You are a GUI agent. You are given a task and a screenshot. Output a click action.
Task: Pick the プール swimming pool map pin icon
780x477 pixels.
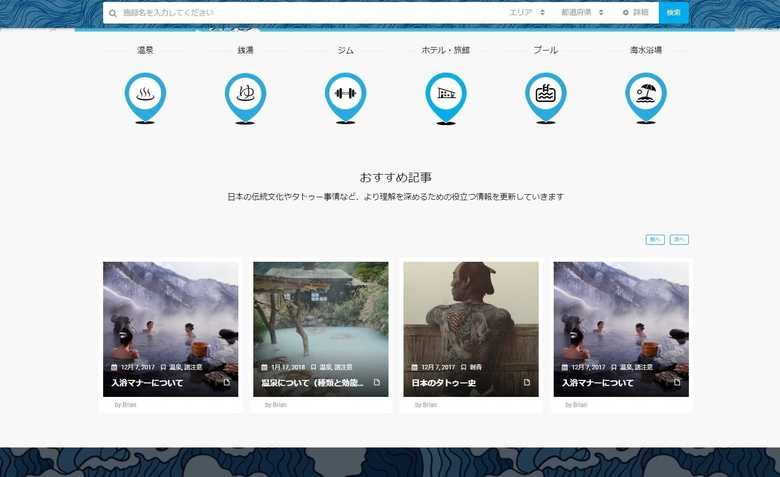[546, 98]
